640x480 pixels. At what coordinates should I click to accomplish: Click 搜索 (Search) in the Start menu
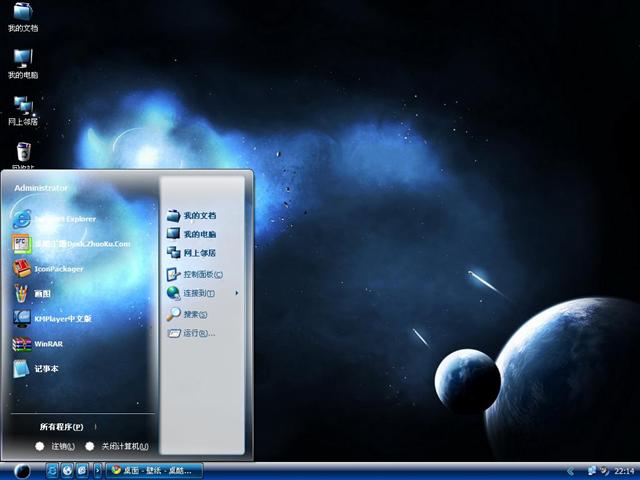193,314
